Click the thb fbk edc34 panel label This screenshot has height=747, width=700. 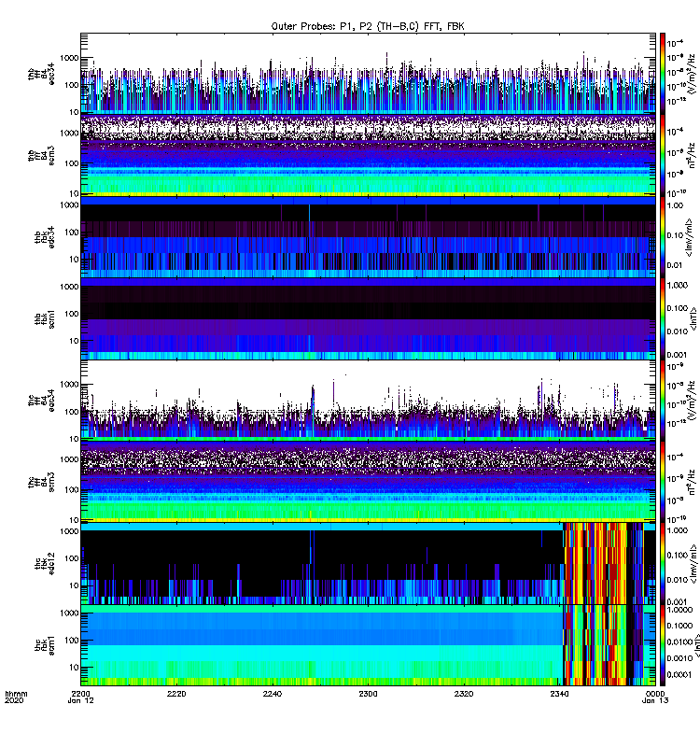pyautogui.click(x=45, y=237)
